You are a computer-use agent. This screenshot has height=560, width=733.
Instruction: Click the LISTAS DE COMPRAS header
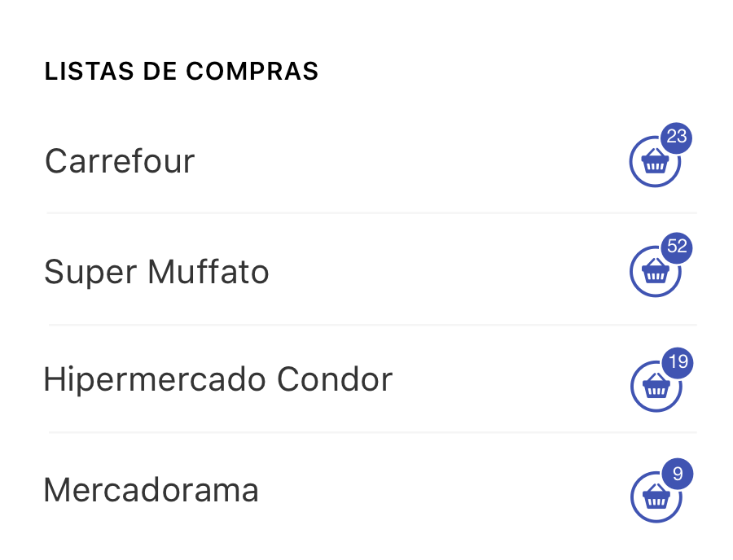coord(181,72)
